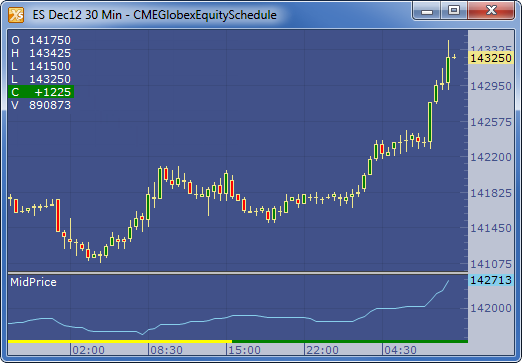Click the green session bar above time axis
Image resolution: width=522 pixels, height=363 pixels.
(350, 341)
